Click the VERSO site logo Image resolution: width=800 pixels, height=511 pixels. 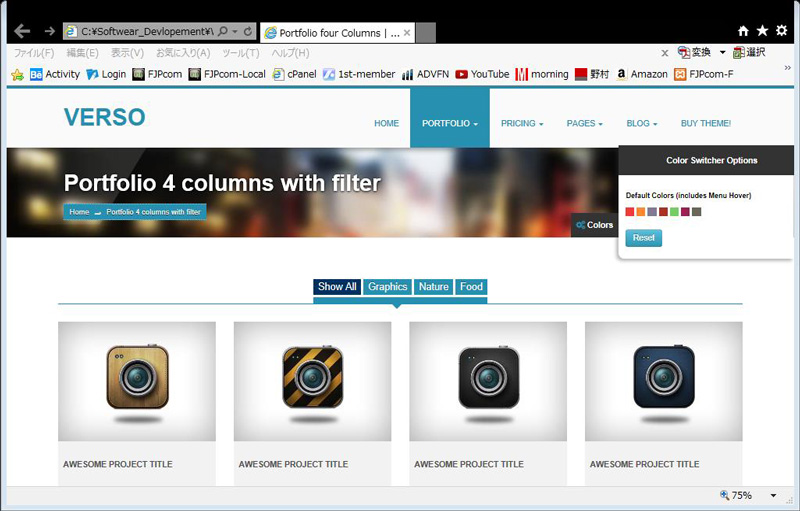[105, 117]
